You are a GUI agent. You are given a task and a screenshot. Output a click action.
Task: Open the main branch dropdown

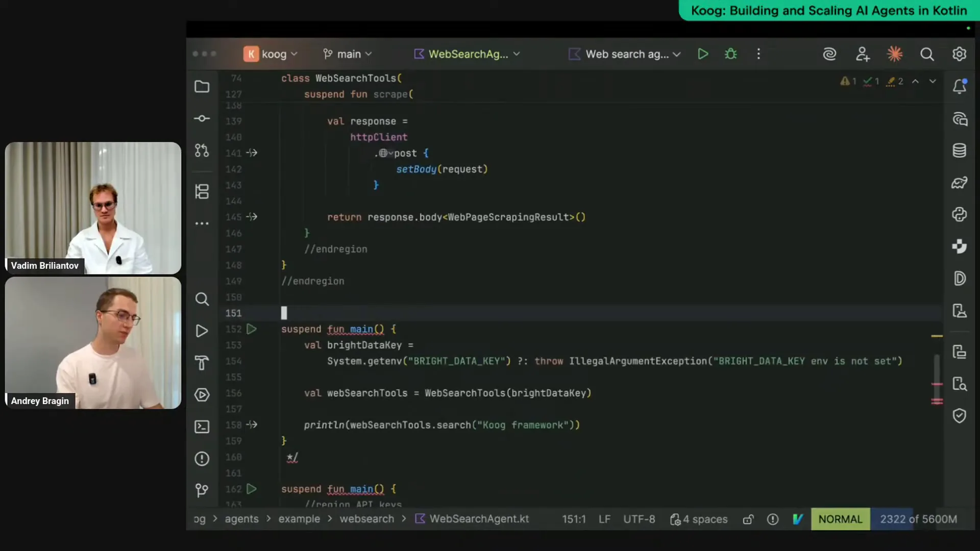tap(348, 54)
